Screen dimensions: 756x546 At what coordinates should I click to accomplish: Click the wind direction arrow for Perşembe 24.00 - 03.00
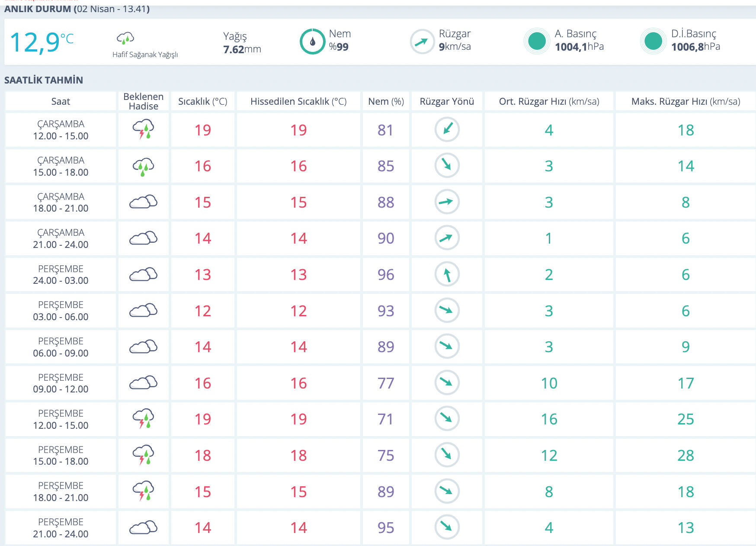[447, 274]
